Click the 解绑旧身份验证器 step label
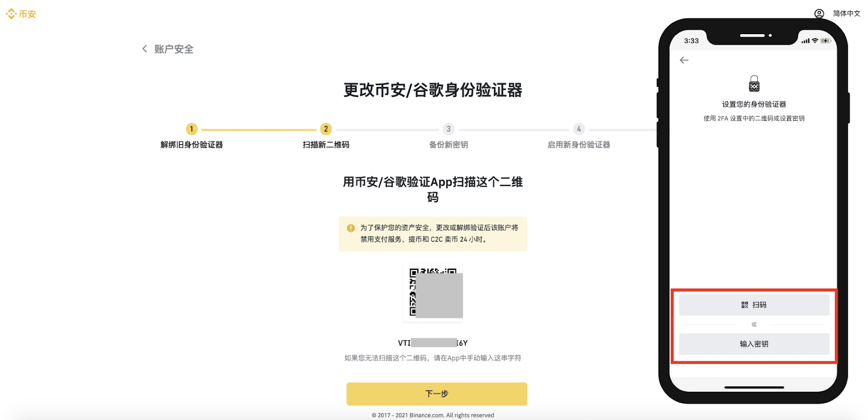Viewport: 868px width, 420px height. click(x=192, y=145)
